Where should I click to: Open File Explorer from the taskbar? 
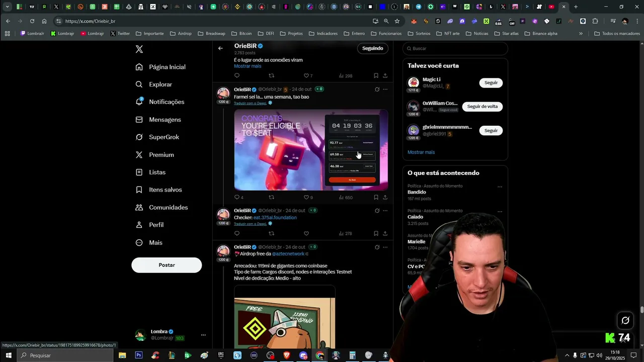tap(122, 355)
